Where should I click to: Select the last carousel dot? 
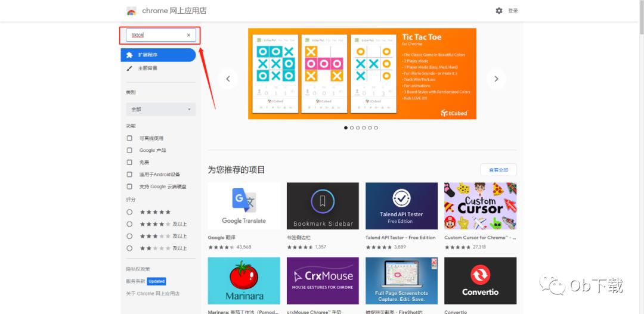376,128
